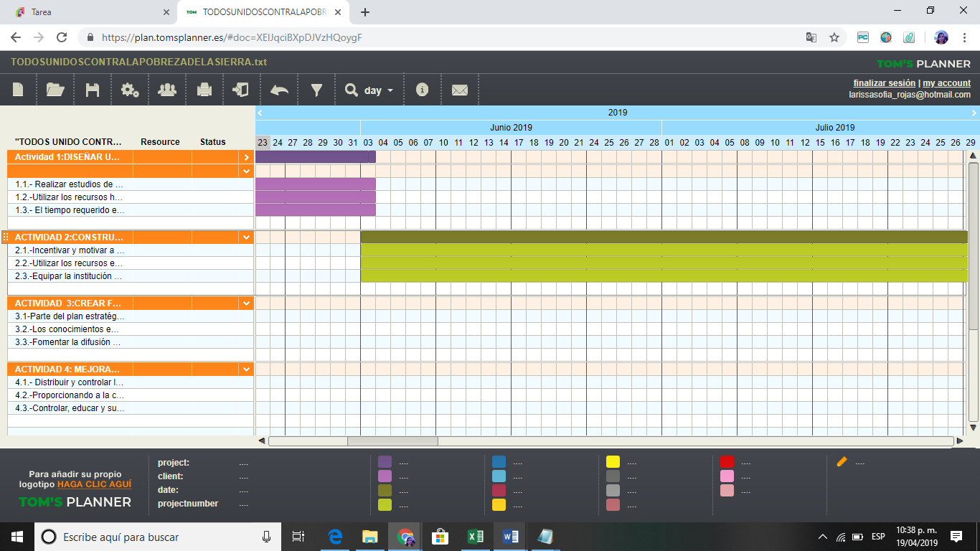Create a new schedule document
The width and height of the screenshot is (980, 551).
pyautogui.click(x=18, y=90)
